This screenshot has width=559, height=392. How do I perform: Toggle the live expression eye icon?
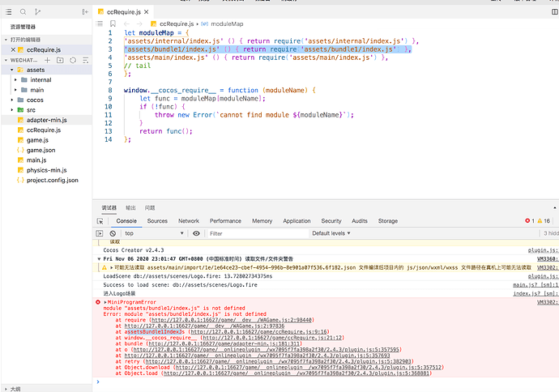196,233
